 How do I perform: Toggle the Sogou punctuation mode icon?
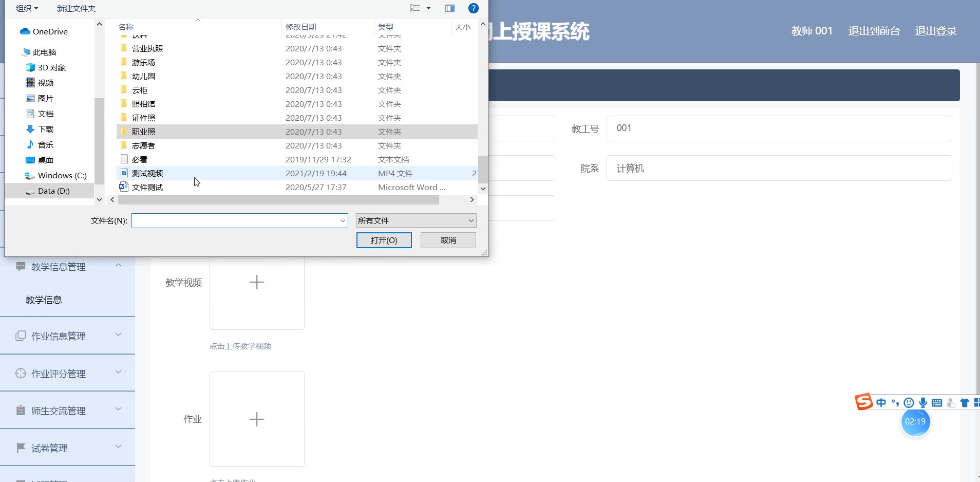click(895, 403)
